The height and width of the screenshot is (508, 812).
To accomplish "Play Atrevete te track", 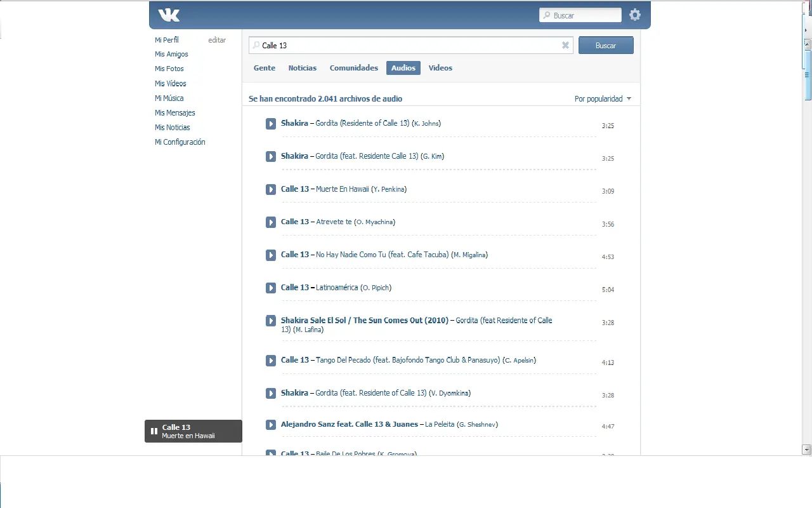I will coord(271,222).
